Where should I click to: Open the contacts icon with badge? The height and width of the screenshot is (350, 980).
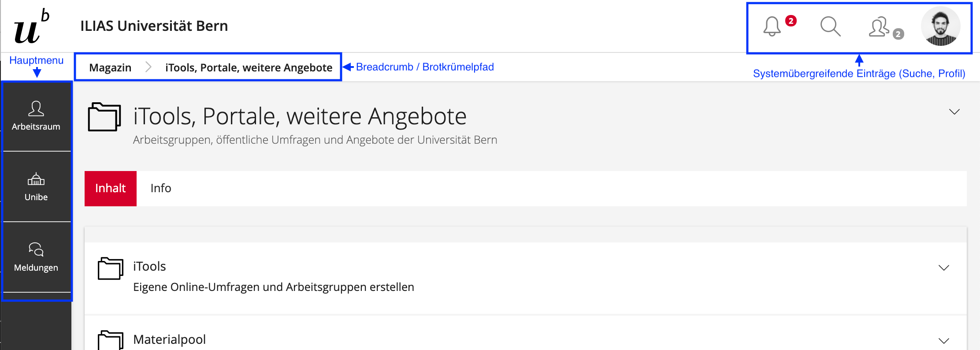click(879, 27)
